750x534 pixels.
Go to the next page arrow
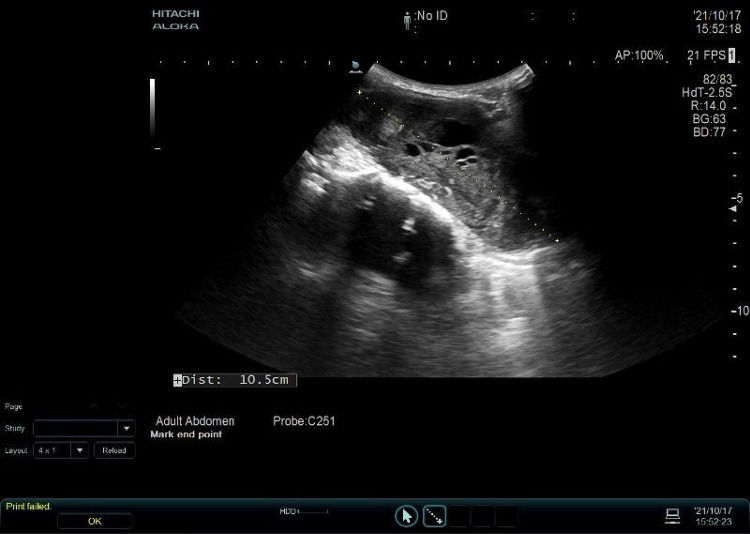[x=122, y=406]
